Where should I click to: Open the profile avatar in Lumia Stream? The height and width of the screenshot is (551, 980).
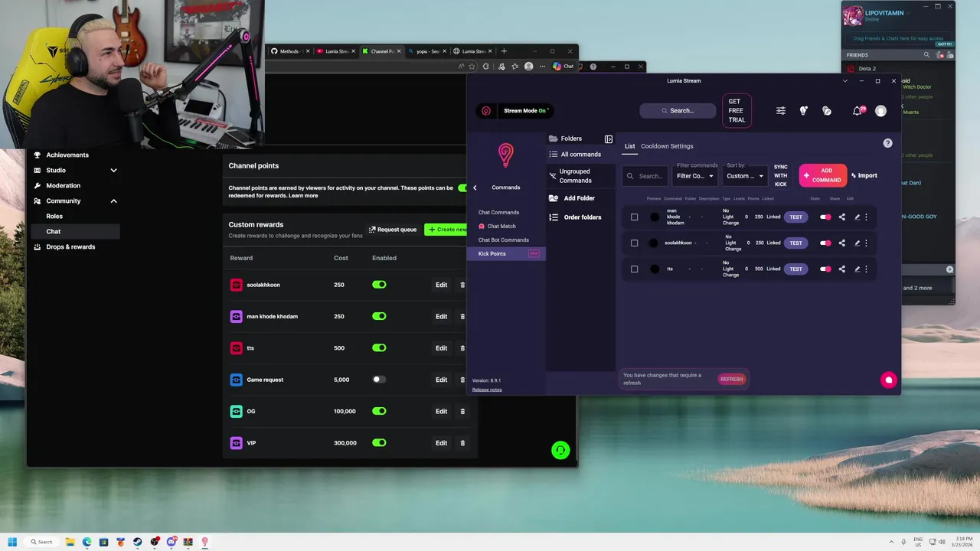880,111
